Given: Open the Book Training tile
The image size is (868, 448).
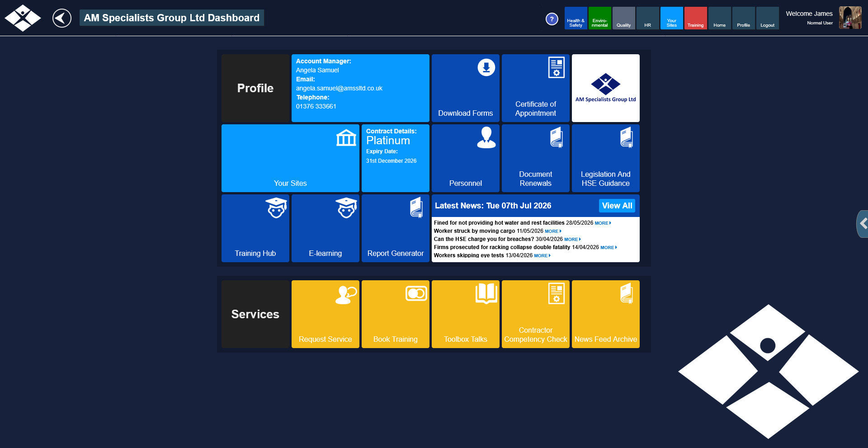Looking at the screenshot, I should click(x=396, y=314).
